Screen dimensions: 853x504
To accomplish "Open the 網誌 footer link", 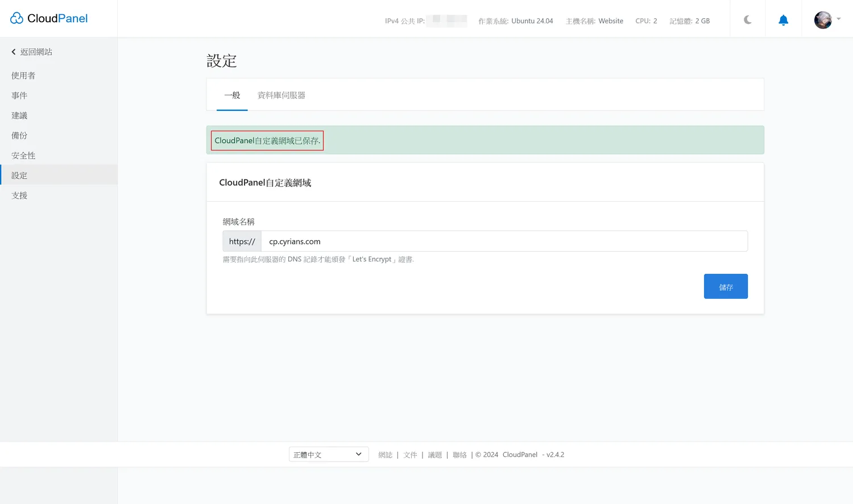I will [385, 455].
